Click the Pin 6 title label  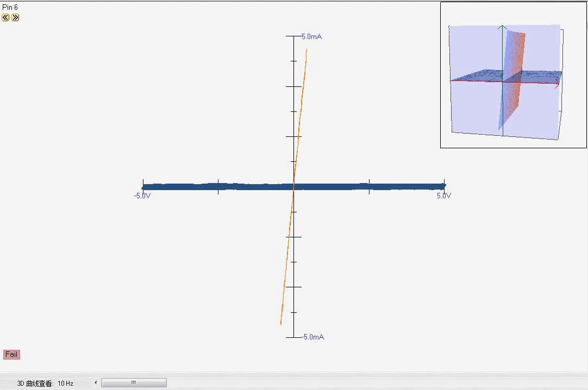[10, 8]
